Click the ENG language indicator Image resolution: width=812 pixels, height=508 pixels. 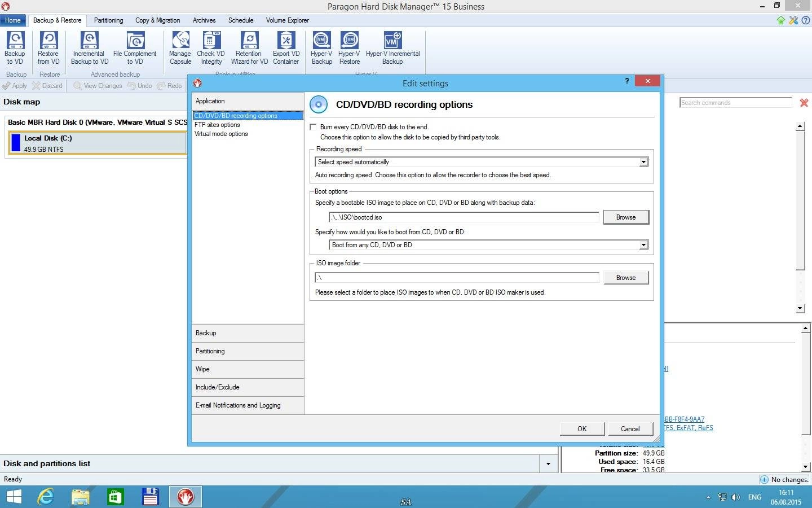pos(754,497)
